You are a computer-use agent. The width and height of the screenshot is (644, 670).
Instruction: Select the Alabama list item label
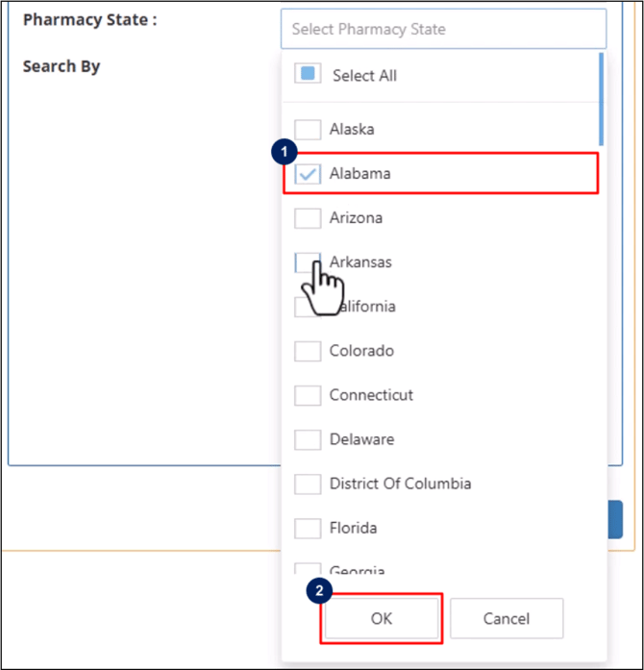pos(359,174)
